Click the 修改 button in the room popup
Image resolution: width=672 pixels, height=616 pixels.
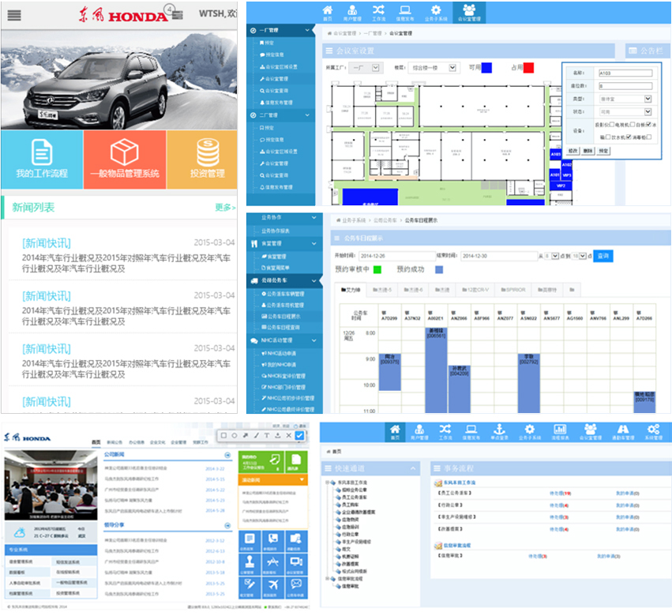pyautogui.click(x=573, y=151)
